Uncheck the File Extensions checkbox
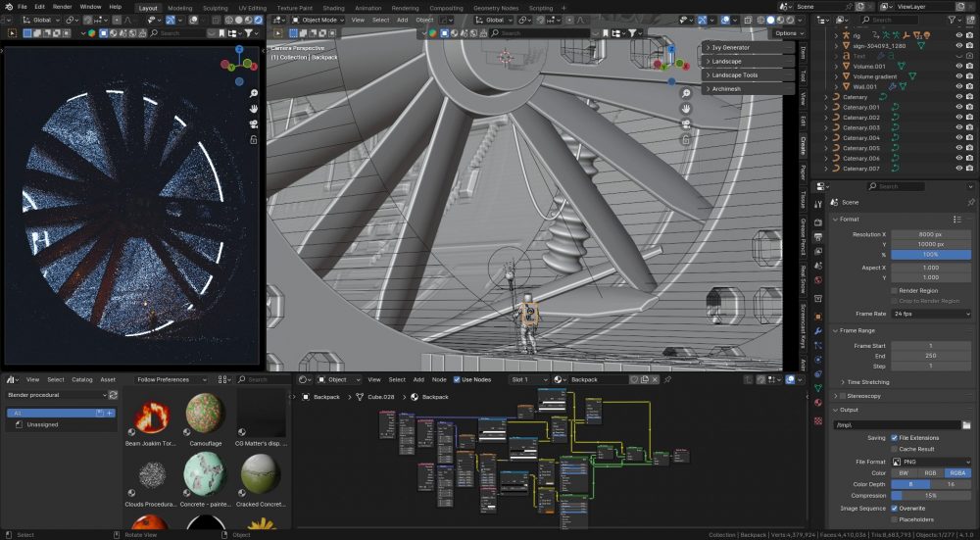Viewport: 980px width, 540px height. (x=895, y=438)
